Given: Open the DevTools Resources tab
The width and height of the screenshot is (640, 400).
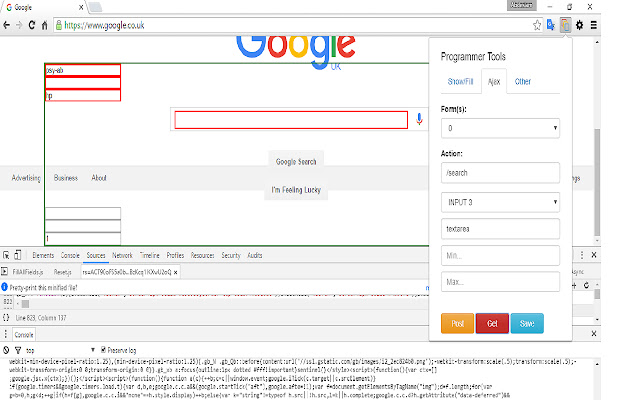Looking at the screenshot, I should click(202, 256).
